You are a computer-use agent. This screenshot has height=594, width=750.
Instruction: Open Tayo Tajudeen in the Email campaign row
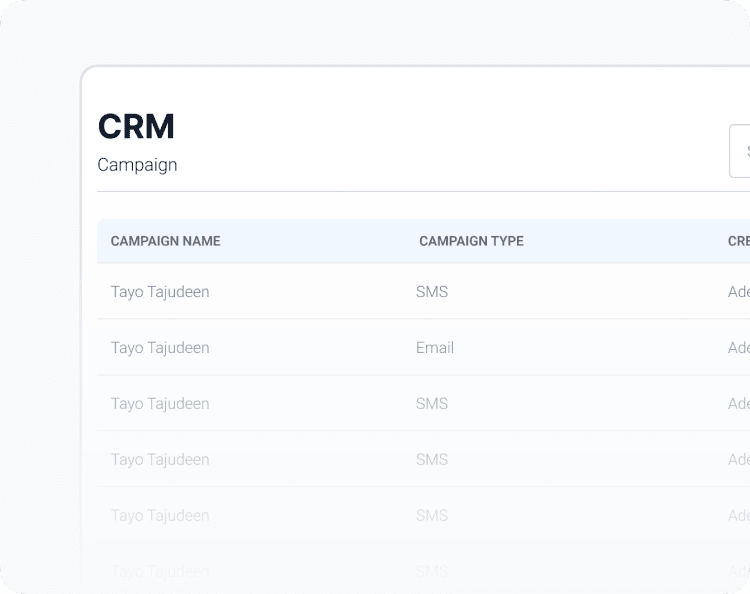160,348
